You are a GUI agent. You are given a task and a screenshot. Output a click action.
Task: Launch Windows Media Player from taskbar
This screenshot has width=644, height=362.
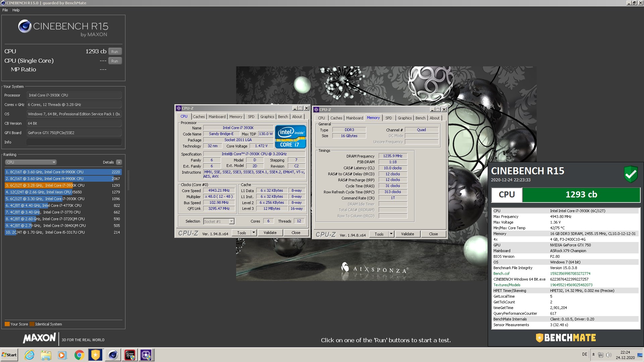[62, 355]
